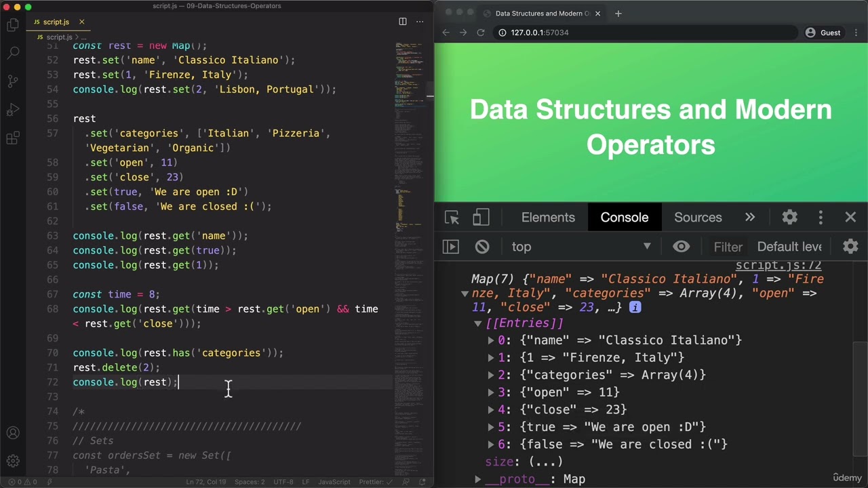
Task: Open the Accounts icon in activity bar
Action: click(x=13, y=433)
